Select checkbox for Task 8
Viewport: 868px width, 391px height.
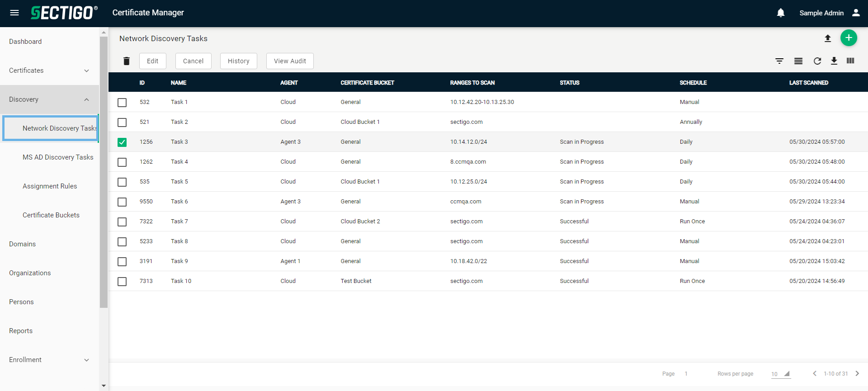coord(122,242)
